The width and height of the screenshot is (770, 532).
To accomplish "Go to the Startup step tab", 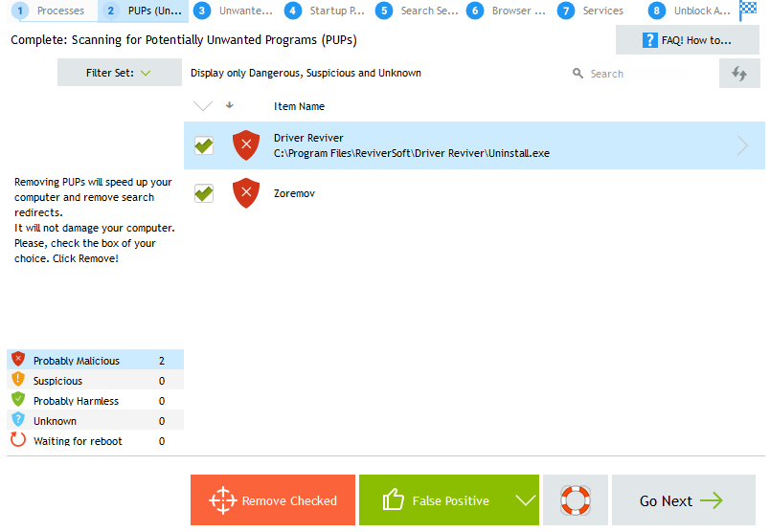I will coord(325,11).
